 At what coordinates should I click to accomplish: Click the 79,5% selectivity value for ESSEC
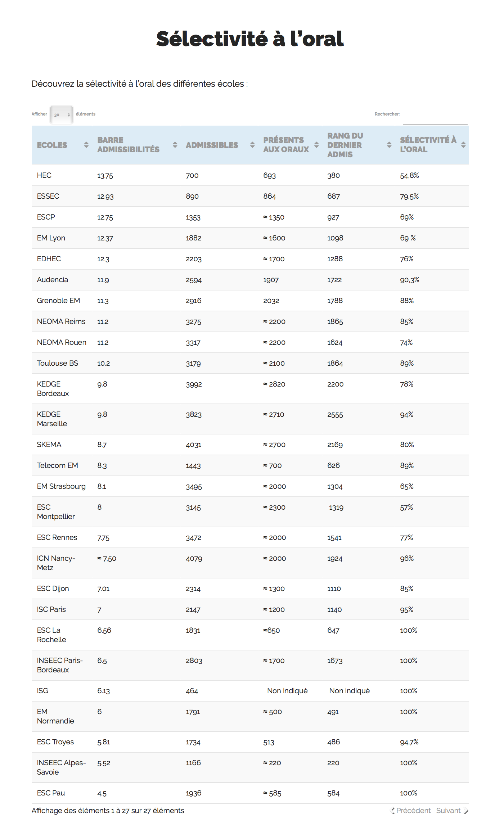409,196
